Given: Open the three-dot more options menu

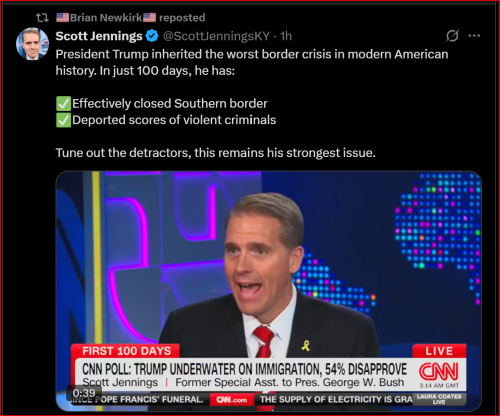Looking at the screenshot, I should [x=474, y=36].
